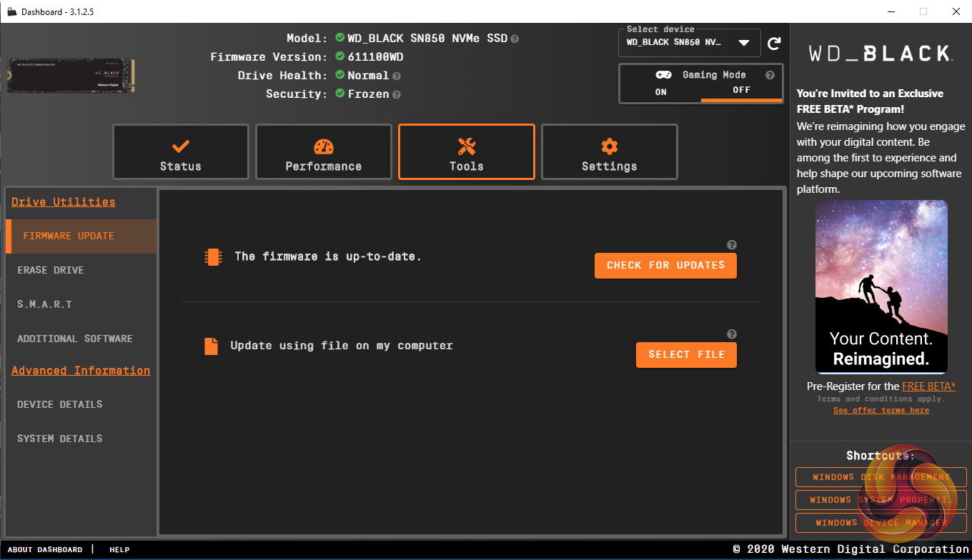Click the green check beside Security
This screenshot has height=560, width=972.
click(340, 94)
